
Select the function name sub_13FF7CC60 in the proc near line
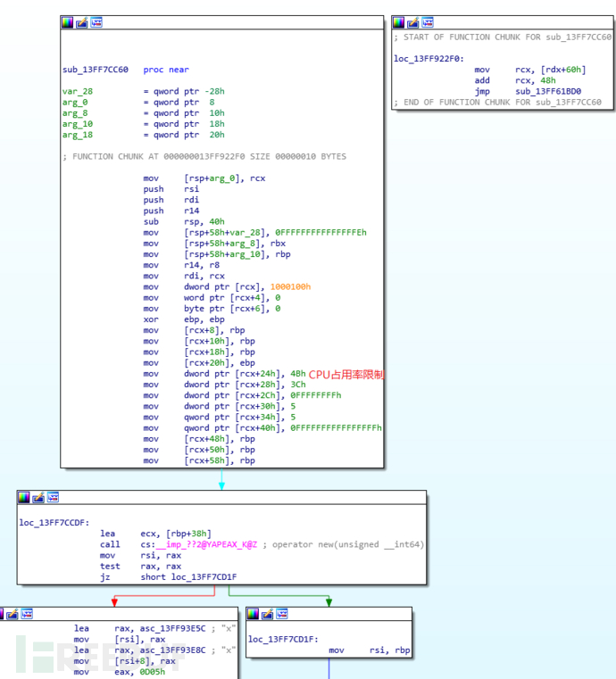[96, 70]
